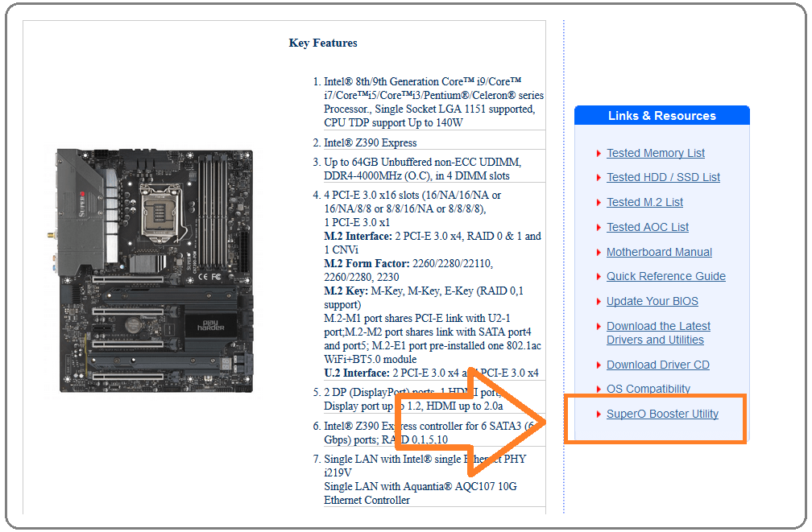Viewport: 812px width, 532px height.
Task: Open the Quick Reference Guide link
Action: coord(666,276)
